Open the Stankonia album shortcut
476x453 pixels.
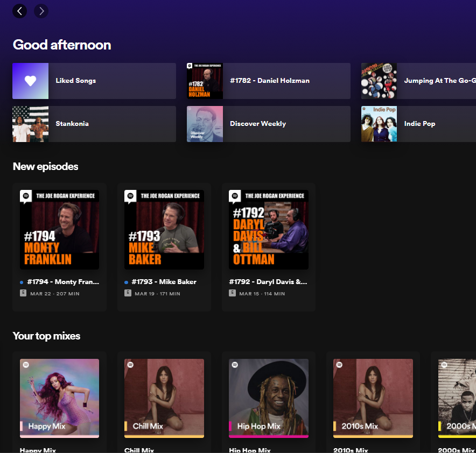coord(94,124)
